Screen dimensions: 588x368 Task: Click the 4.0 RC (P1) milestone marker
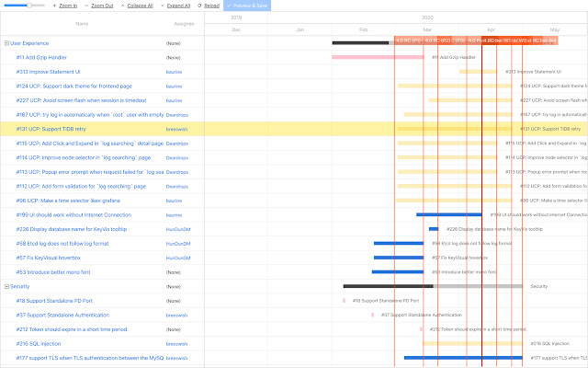tap(408, 40)
